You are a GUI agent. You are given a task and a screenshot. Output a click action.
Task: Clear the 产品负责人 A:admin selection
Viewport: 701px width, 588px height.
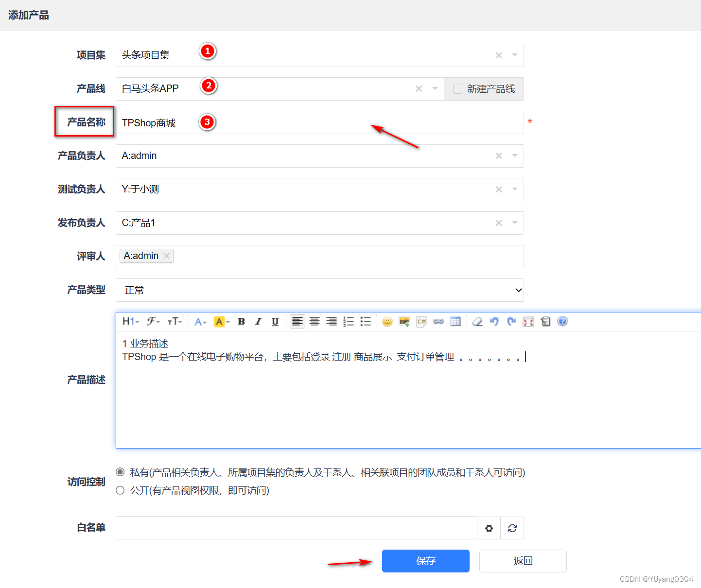point(499,156)
